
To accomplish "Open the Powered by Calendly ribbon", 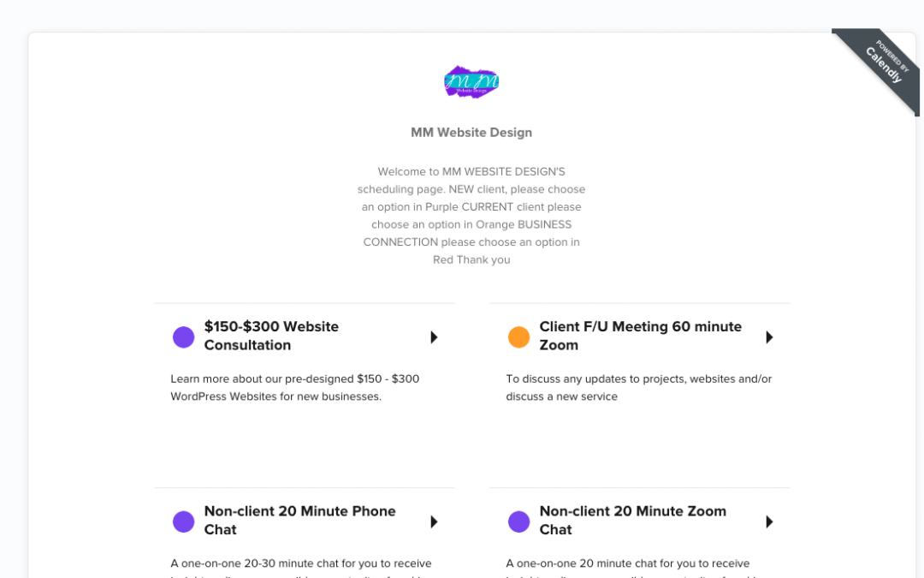I will click(883, 65).
